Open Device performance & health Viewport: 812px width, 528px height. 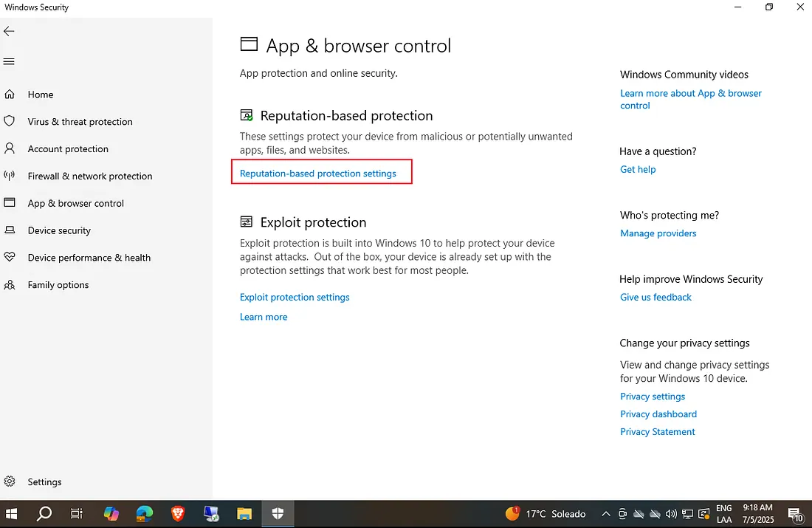click(x=89, y=258)
